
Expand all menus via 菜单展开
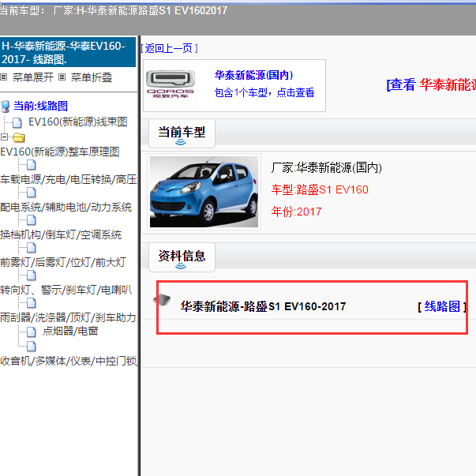coord(33,77)
